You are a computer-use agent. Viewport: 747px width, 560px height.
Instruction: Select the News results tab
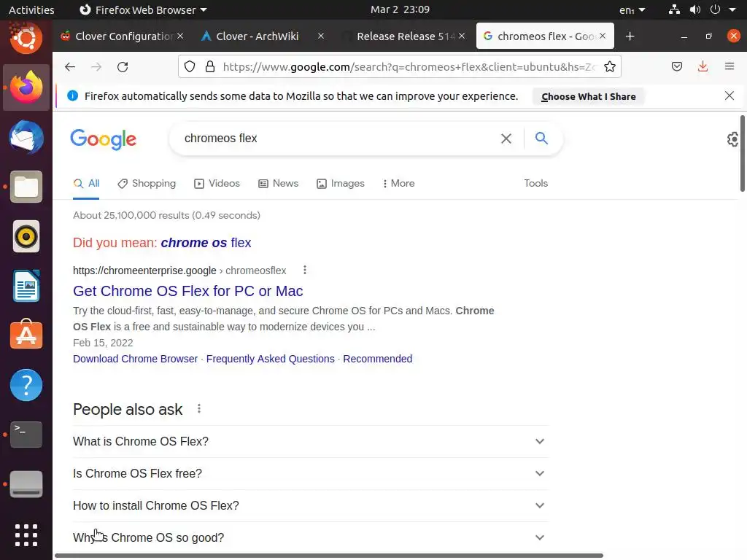(x=278, y=183)
